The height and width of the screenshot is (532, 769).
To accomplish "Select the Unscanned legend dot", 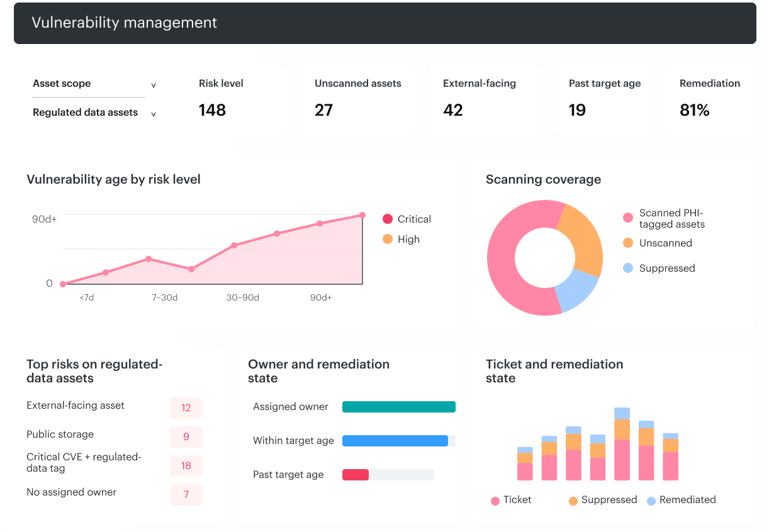I will 628,243.
